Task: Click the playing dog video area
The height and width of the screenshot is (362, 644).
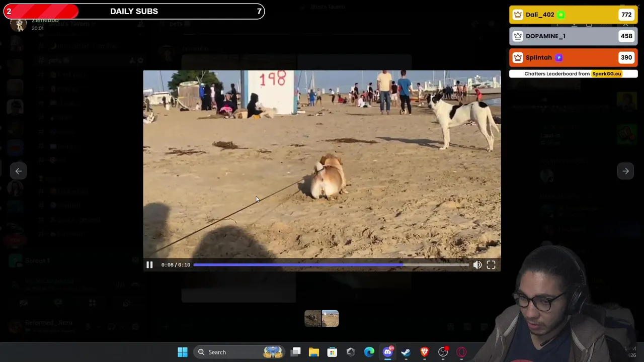Action: [x=322, y=164]
